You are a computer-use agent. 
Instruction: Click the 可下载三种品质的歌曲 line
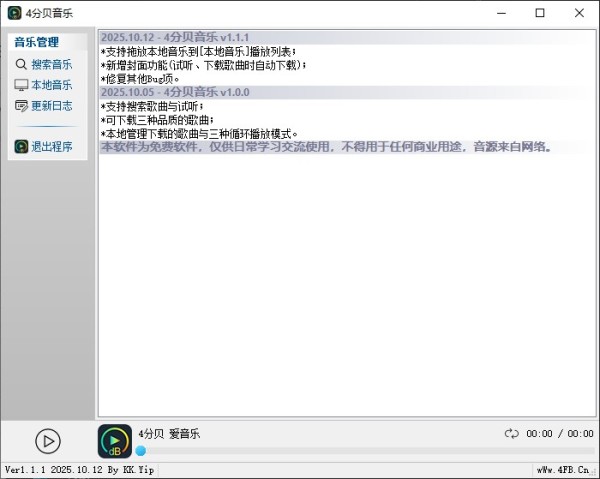[x=157, y=120]
